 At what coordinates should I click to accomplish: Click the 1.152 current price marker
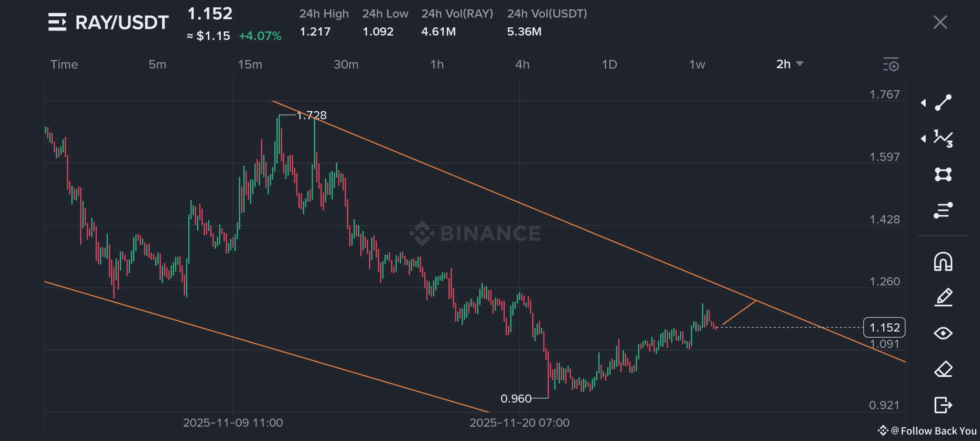pos(884,327)
